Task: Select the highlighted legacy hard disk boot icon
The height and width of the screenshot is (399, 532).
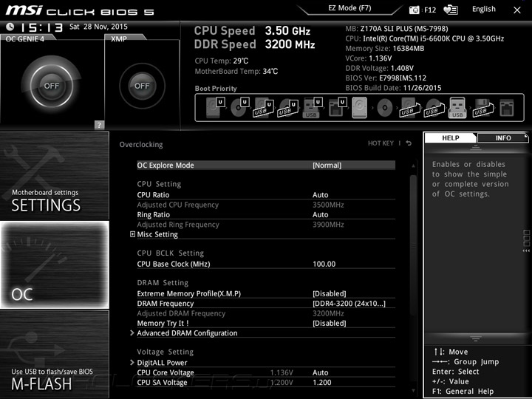Action: click(x=360, y=108)
